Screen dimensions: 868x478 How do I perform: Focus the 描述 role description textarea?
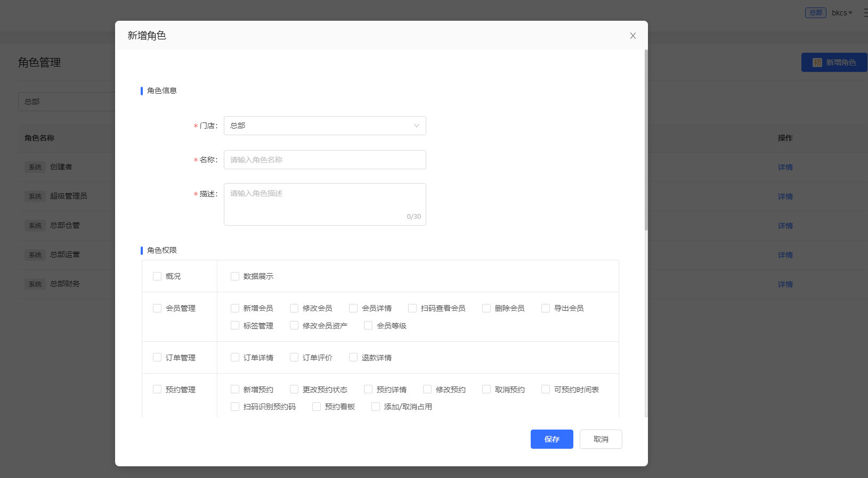tap(325, 204)
